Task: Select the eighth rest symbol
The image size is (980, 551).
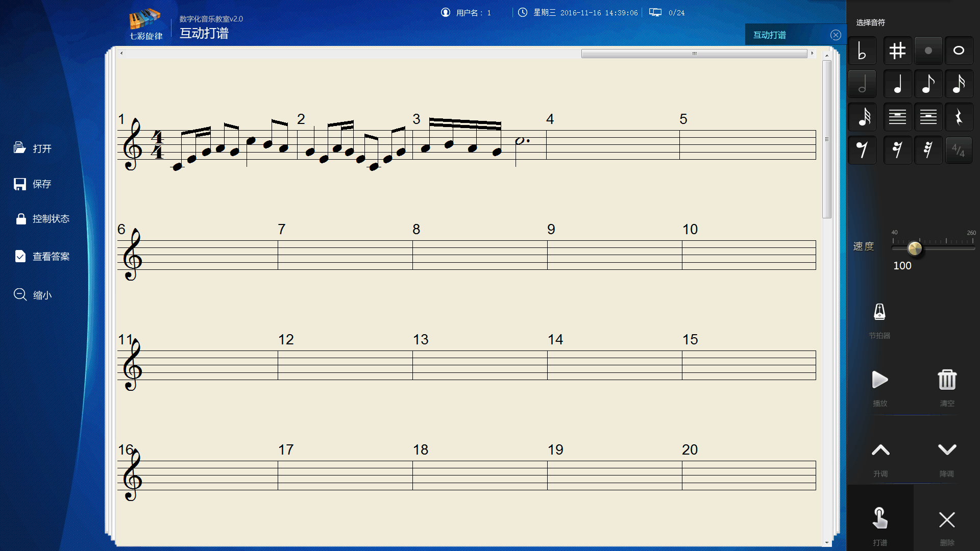Action: coord(862,150)
